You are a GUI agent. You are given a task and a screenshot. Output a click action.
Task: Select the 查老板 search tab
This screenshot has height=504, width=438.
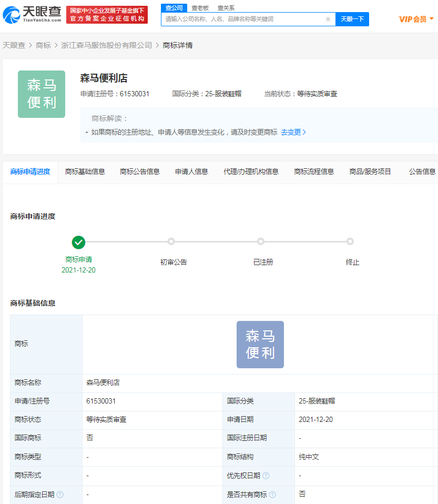click(200, 8)
